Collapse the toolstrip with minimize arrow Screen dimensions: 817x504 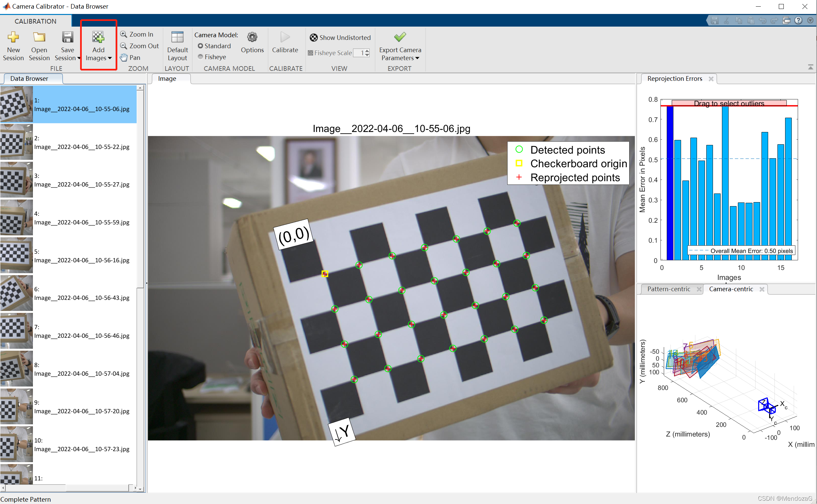(811, 67)
